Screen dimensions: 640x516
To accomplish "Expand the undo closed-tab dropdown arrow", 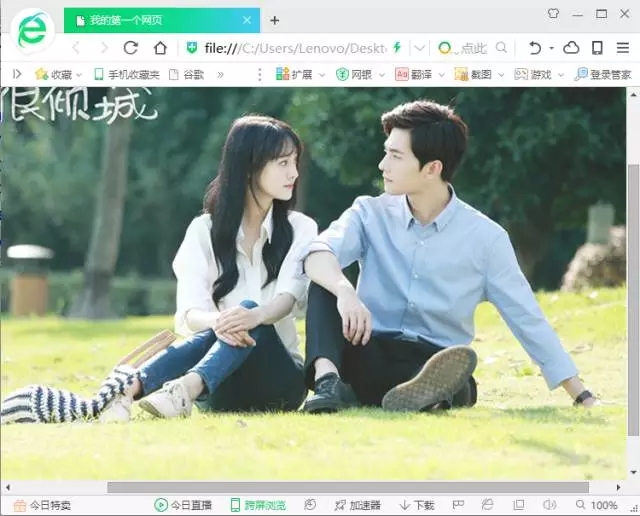I will point(550,48).
